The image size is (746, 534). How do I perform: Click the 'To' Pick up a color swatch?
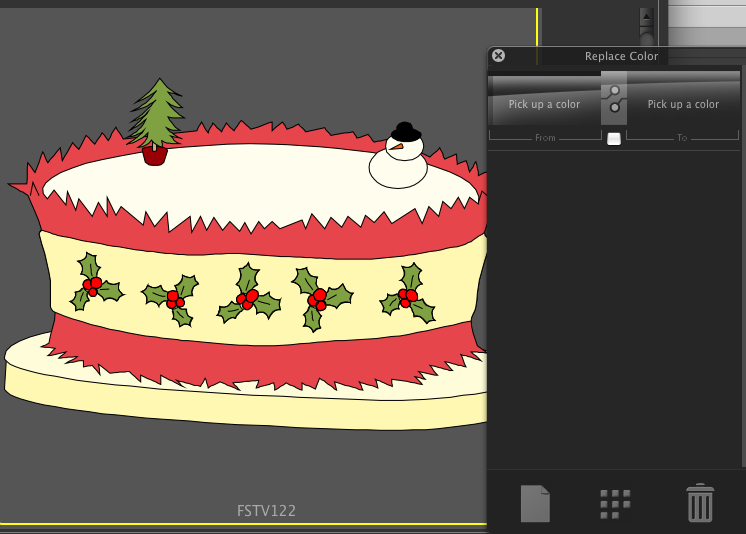point(683,104)
